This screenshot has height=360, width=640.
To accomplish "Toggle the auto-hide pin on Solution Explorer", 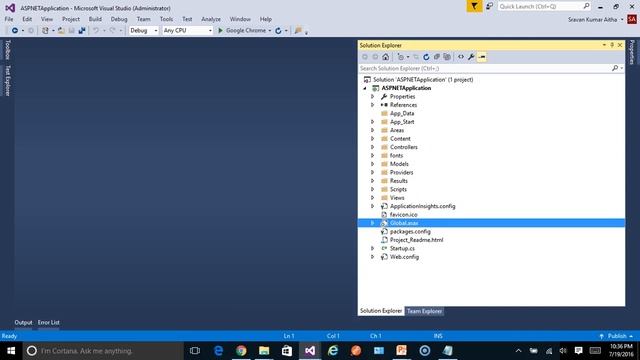I will point(612,45).
